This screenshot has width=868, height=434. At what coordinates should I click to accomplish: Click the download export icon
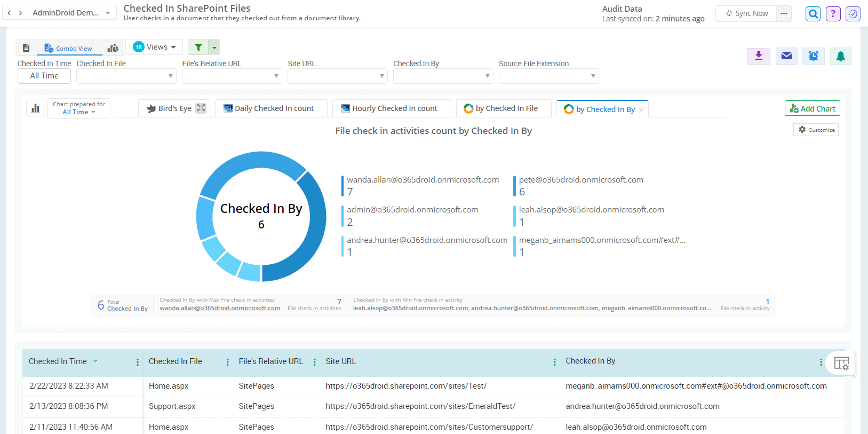click(x=758, y=56)
